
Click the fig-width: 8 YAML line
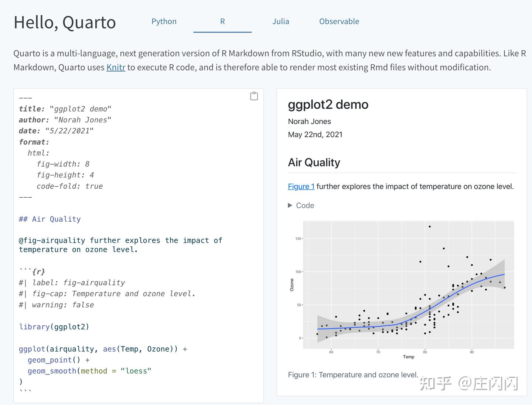(x=63, y=164)
